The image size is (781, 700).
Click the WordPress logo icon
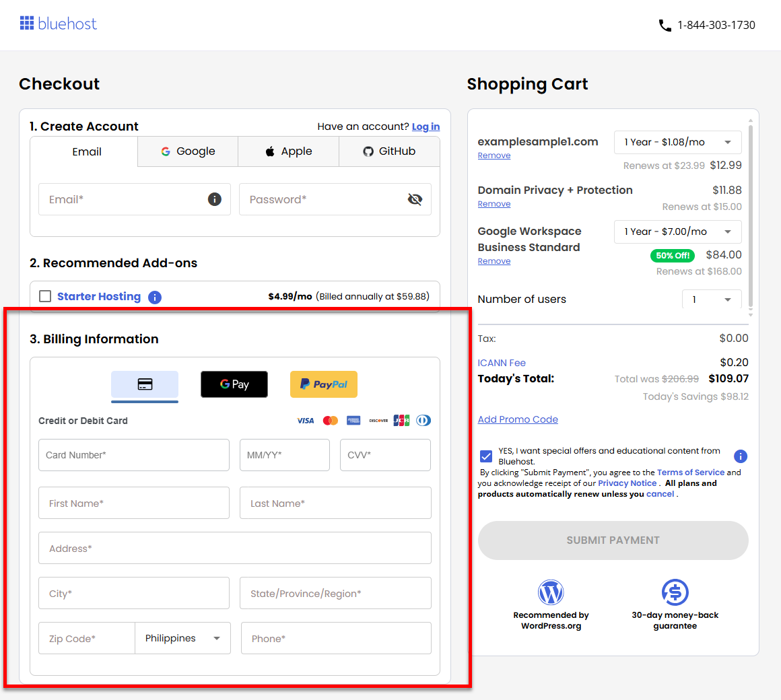551,592
